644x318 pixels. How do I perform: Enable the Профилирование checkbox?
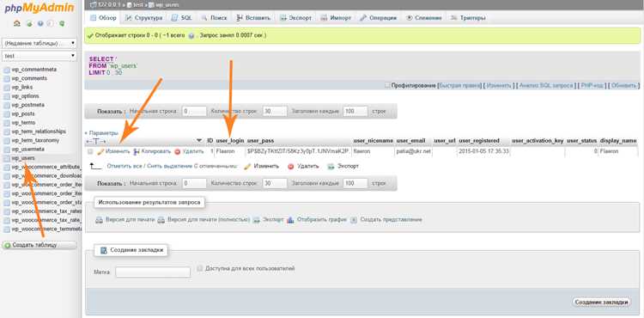387,85
